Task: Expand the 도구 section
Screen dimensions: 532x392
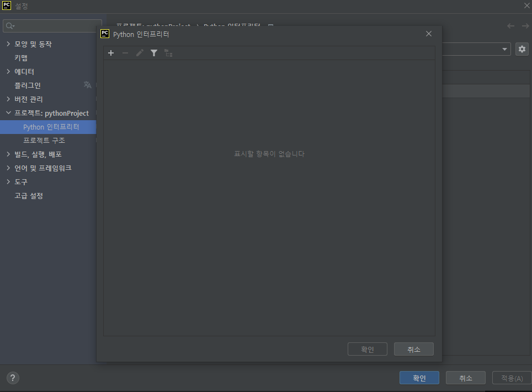Action: (x=8, y=182)
